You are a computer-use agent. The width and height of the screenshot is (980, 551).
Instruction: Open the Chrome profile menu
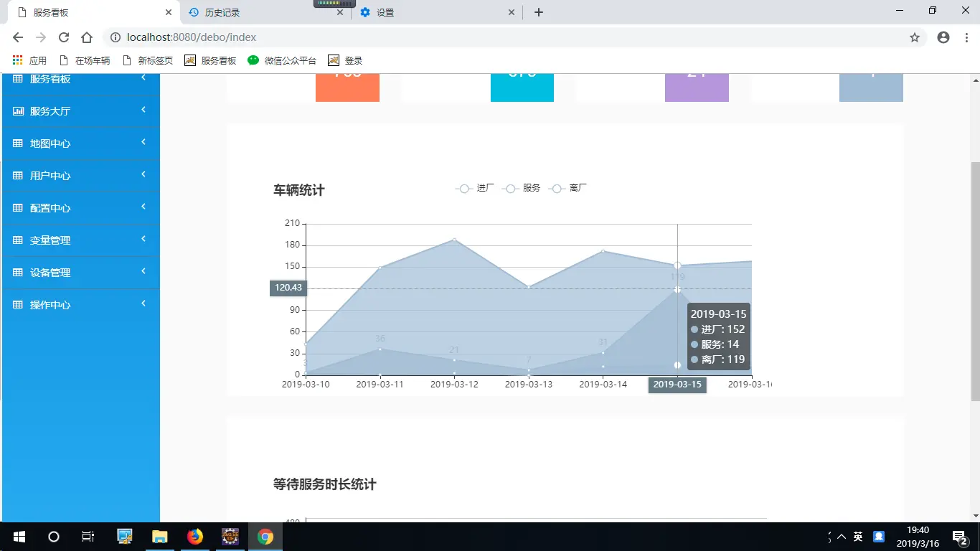click(943, 37)
